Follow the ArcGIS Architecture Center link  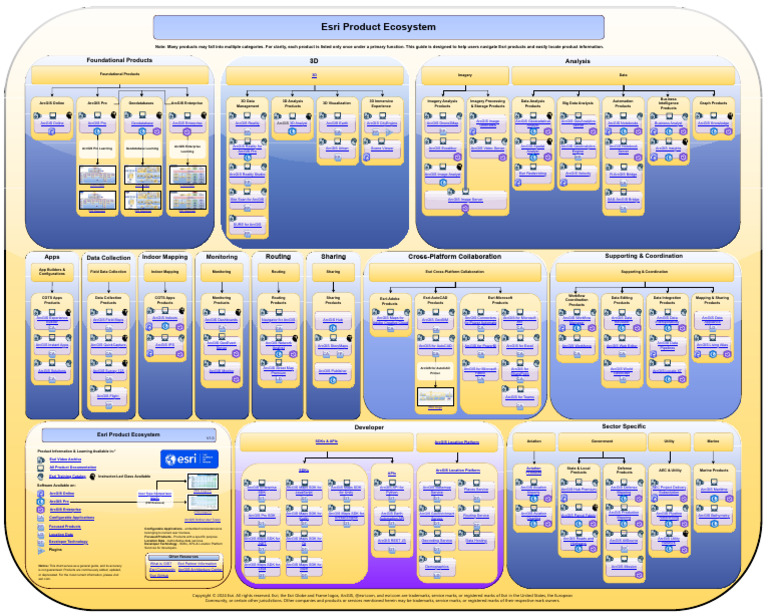200,570
